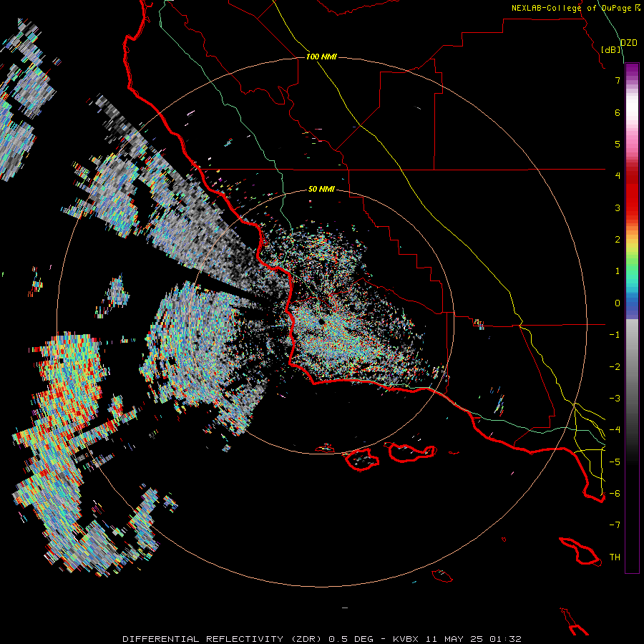Click the -1 tick label on scale
Image resolution: width=644 pixels, height=644 pixels.
[615, 335]
